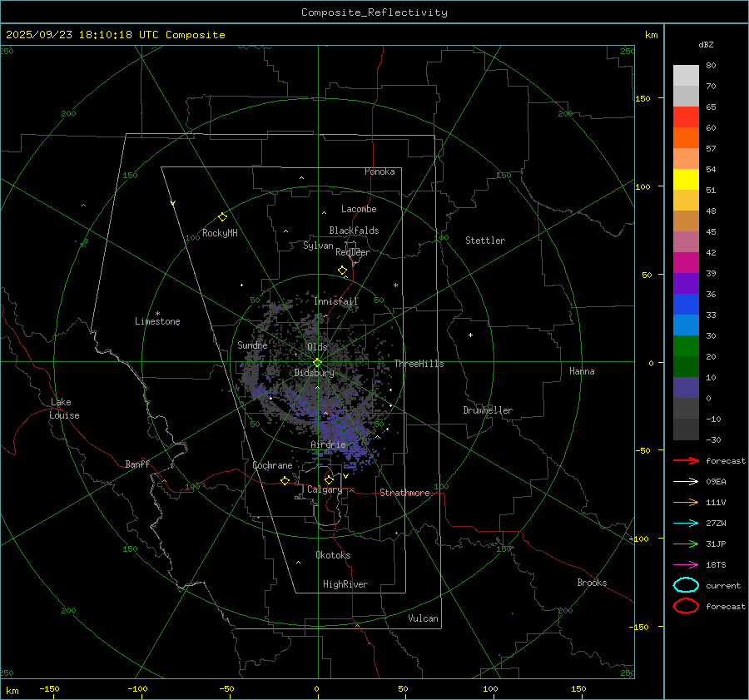This screenshot has width=749, height=700.
Task: Select the magenta 18TS arrow legend entry
Action: pos(685,564)
